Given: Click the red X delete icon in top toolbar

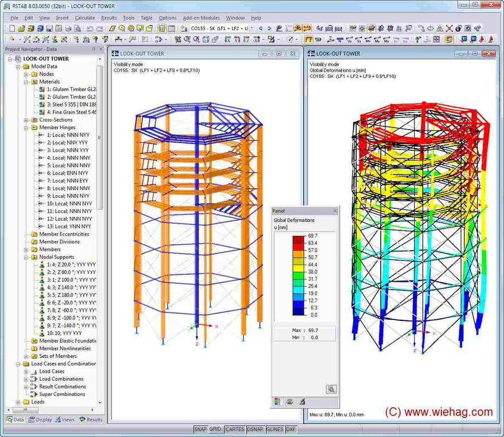Looking at the screenshot, I should (449, 28).
